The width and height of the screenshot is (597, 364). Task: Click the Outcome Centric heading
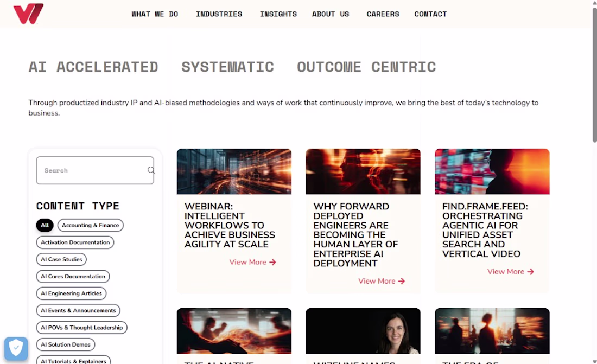[x=366, y=67]
